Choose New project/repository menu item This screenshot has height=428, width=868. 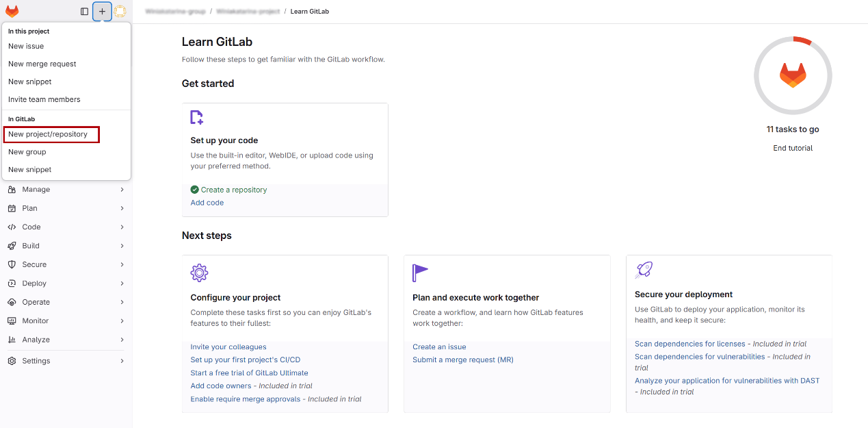(66, 134)
